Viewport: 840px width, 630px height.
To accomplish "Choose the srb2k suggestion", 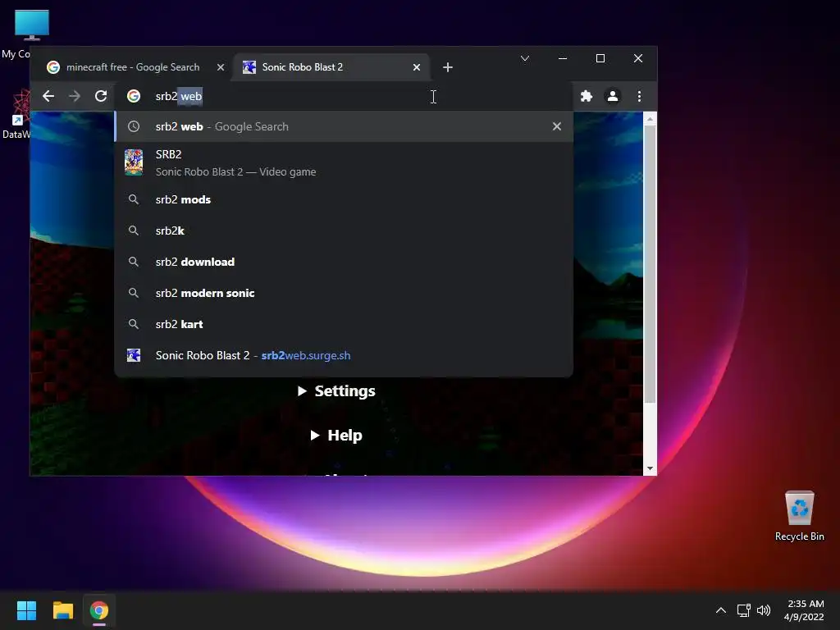I will (x=344, y=231).
